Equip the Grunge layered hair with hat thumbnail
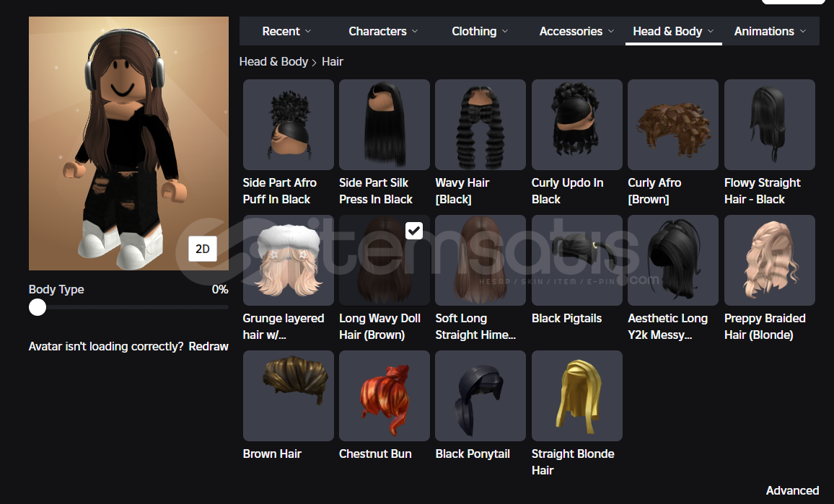This screenshot has width=834, height=504. (x=289, y=260)
